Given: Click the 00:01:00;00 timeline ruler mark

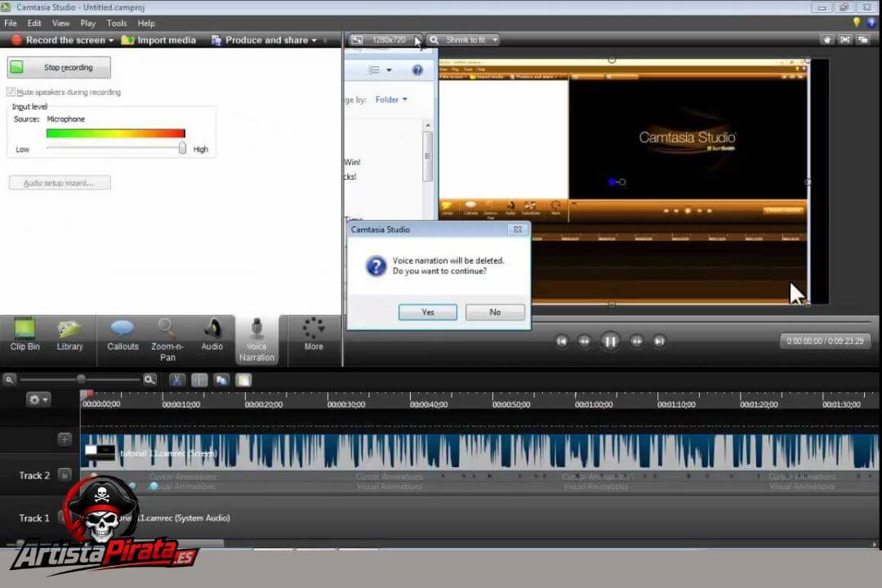Looking at the screenshot, I should [x=594, y=404].
